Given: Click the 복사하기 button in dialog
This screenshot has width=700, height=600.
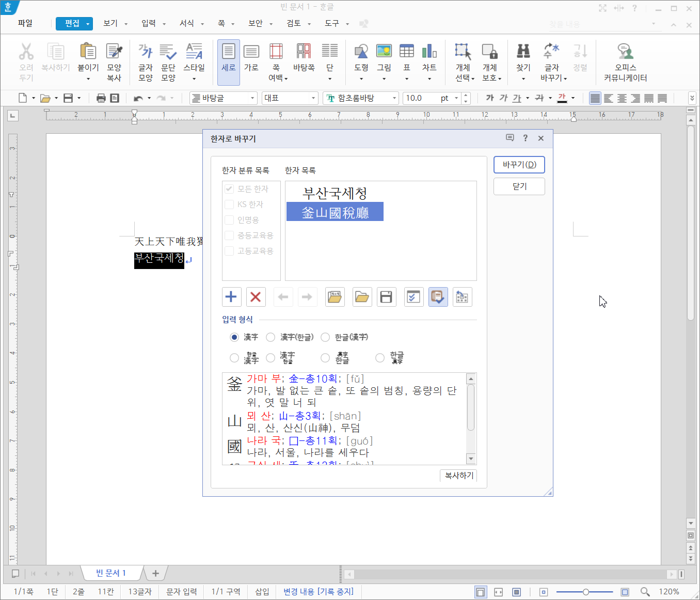Looking at the screenshot, I should tap(459, 476).
